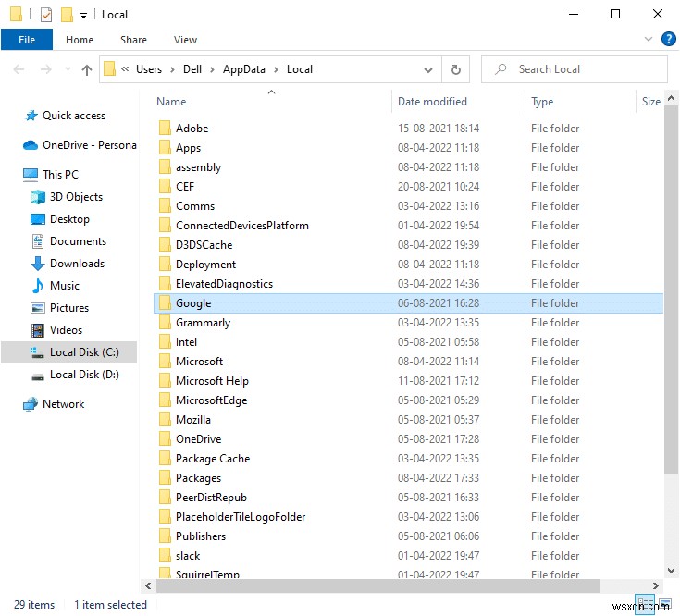
Task: Select the Grammarly folder icon
Action: tap(165, 323)
